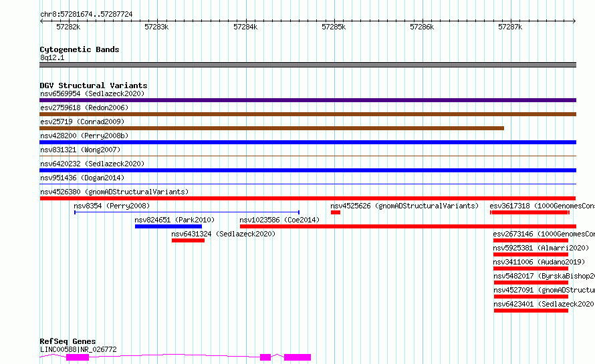The height and width of the screenshot is (364, 595).
Task: Select the nsv6420232 (Sedlazeck2020) blue bar
Action: [x=308, y=170]
